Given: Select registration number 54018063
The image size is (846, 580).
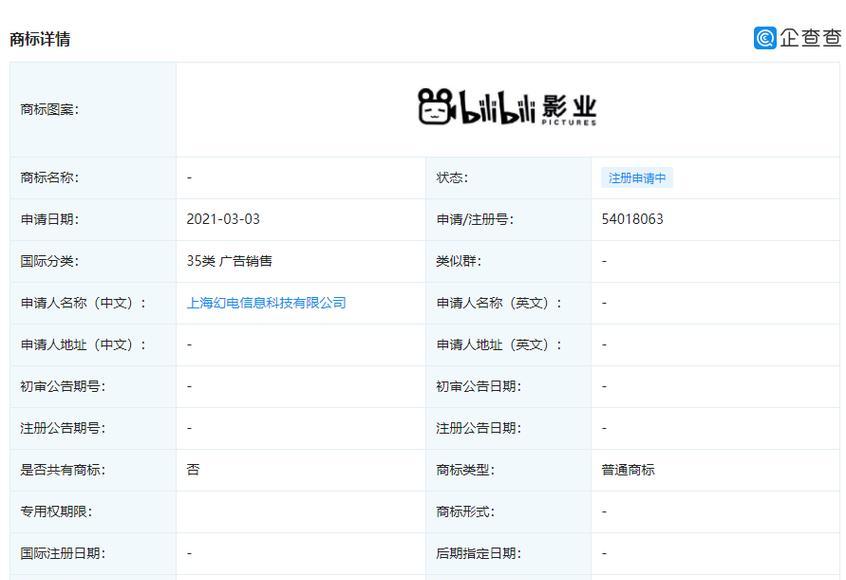Looking at the screenshot, I should [x=632, y=219].
